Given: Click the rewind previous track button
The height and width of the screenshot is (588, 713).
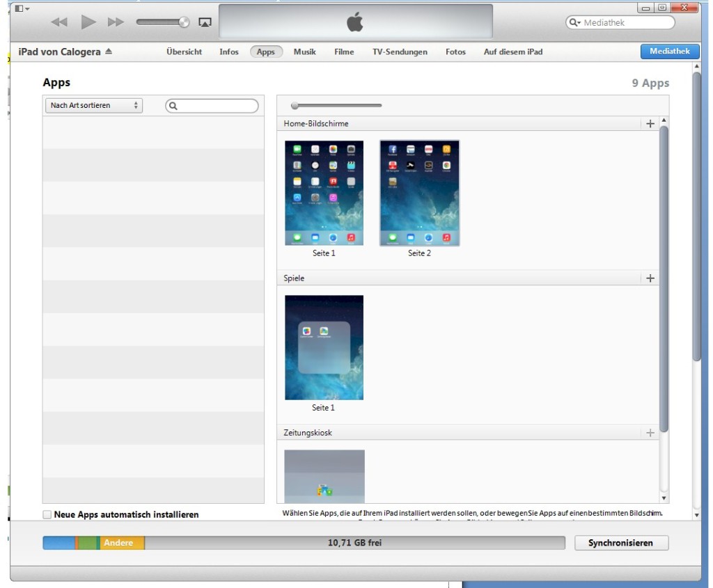Looking at the screenshot, I should 59,22.
